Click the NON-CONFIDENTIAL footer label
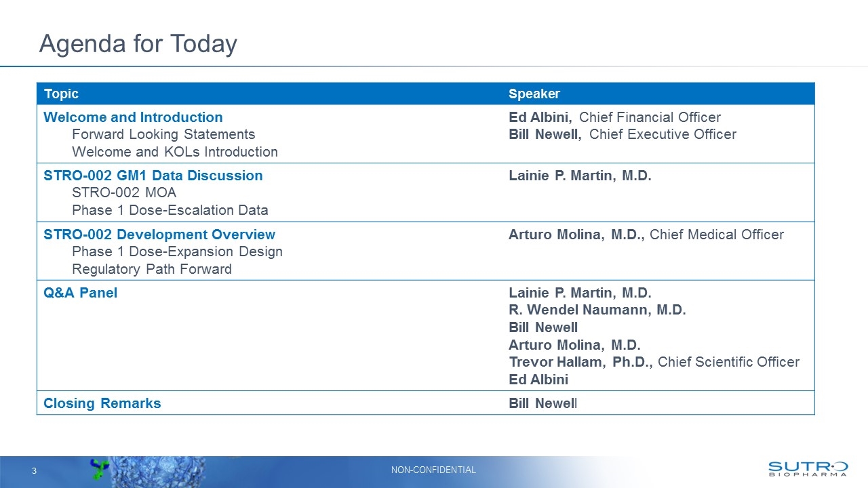Image resolution: width=868 pixels, height=488 pixels. click(x=434, y=469)
